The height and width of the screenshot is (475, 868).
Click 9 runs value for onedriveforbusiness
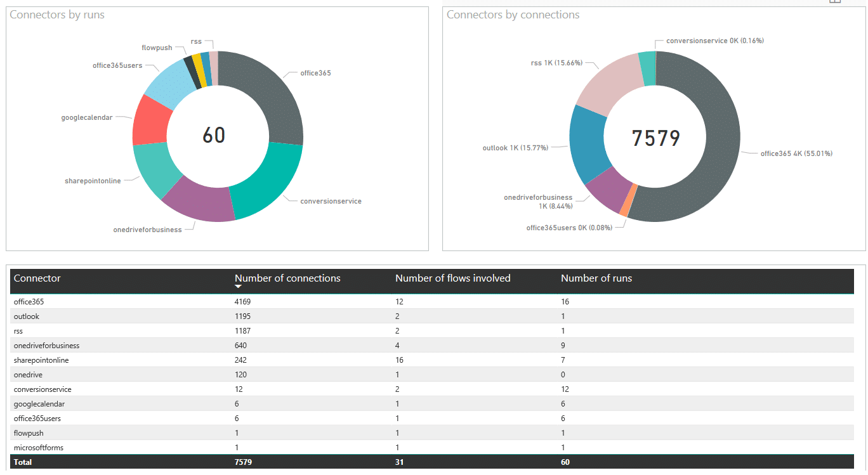pos(563,346)
